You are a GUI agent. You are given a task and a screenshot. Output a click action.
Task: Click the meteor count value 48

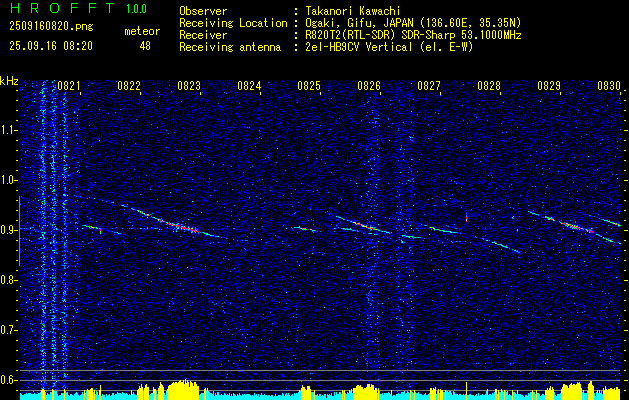click(145, 46)
